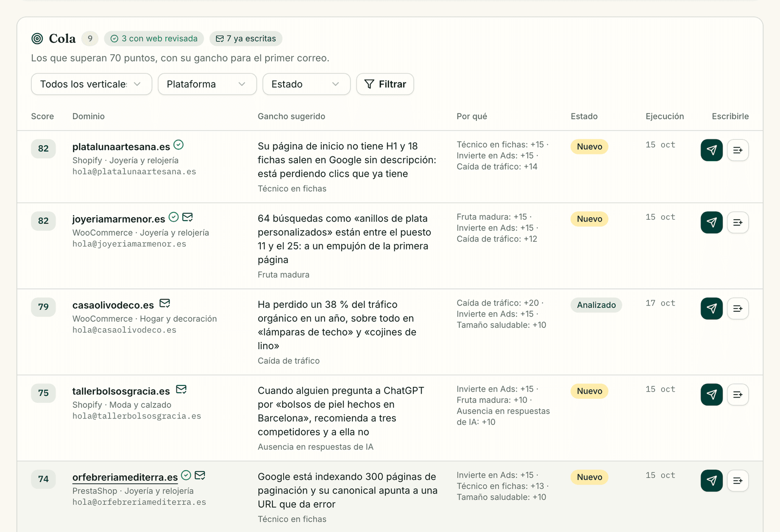
Task: Click the Cola target icon
Action: click(37, 38)
